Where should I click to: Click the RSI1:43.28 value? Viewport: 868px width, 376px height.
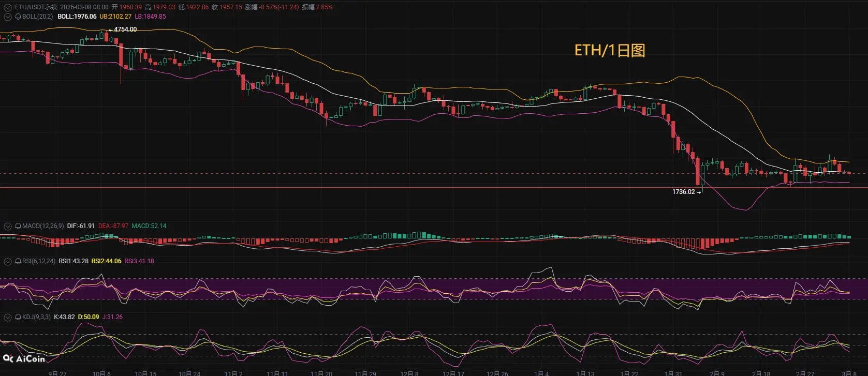pyautogui.click(x=73, y=261)
